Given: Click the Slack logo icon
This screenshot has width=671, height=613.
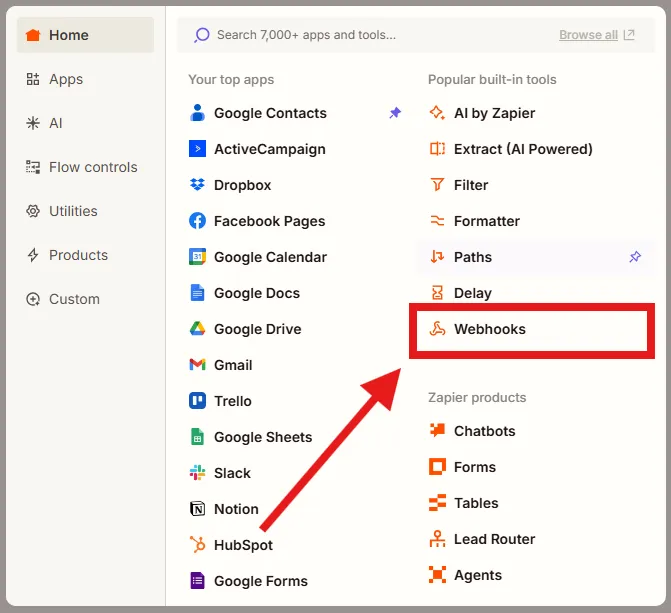Looking at the screenshot, I should [197, 473].
